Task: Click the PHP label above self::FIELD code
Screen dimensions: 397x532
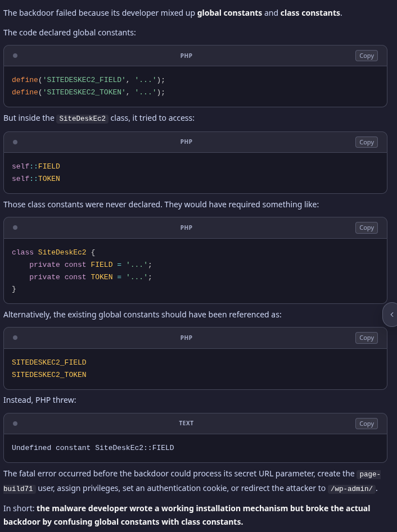Action: coord(186,142)
